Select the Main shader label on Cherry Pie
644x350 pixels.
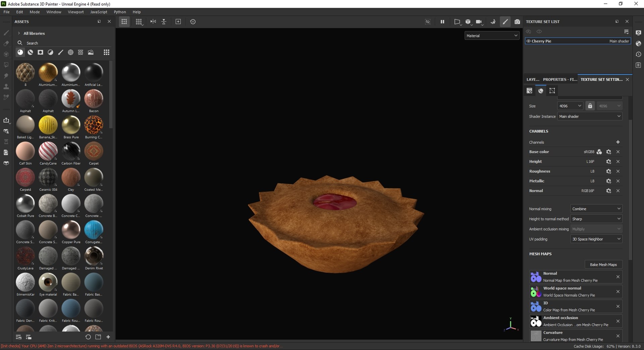[619, 41]
